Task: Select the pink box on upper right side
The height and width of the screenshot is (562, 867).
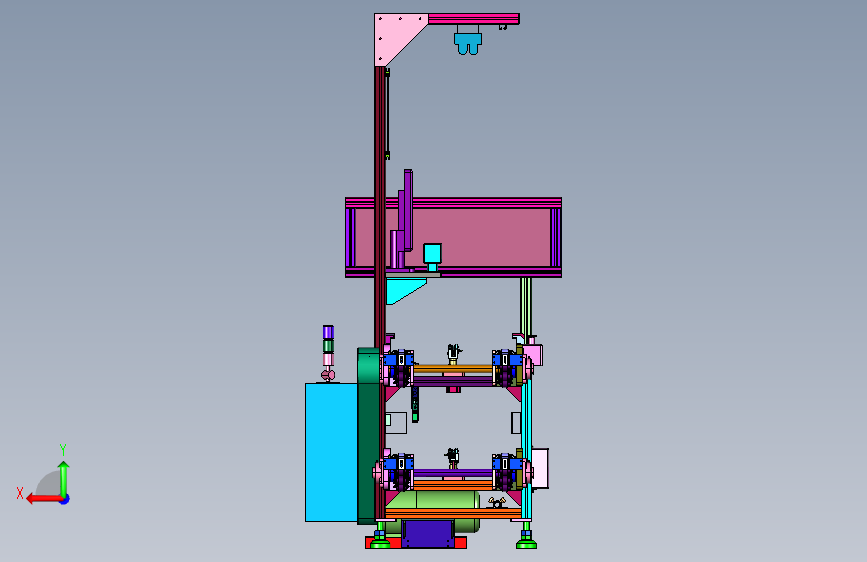Action: (533, 355)
